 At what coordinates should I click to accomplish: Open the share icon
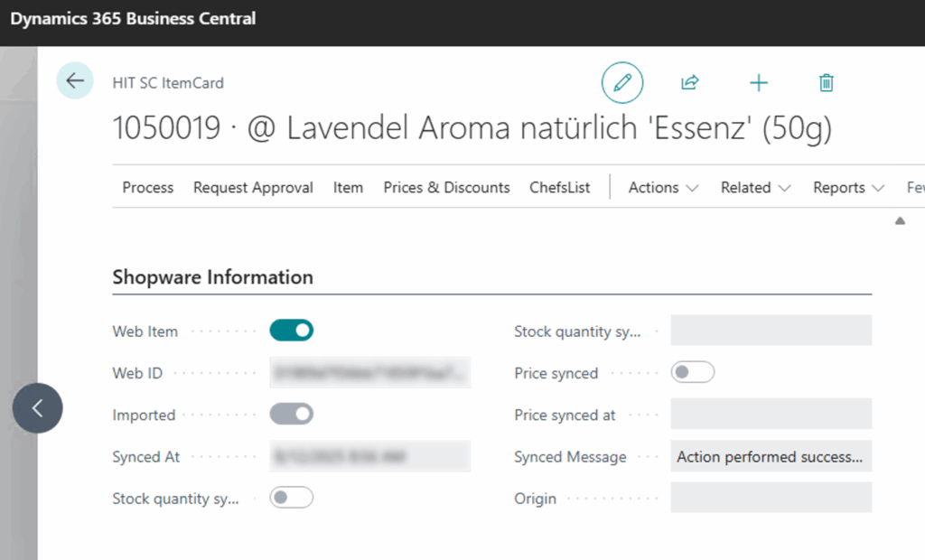click(x=689, y=82)
